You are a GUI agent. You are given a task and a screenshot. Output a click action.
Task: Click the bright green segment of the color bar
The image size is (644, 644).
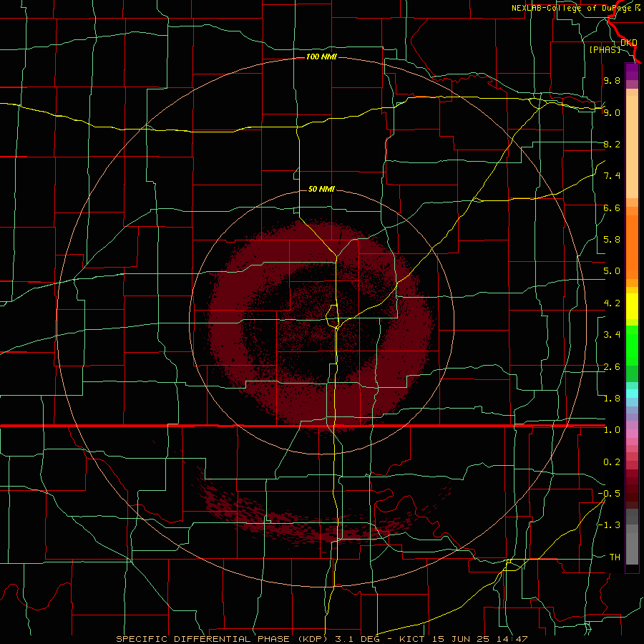click(x=632, y=345)
